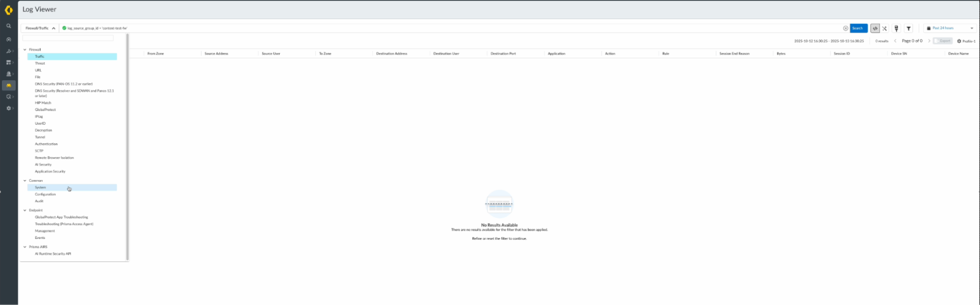Collapse the Prisma AIRS group

(x=25, y=247)
